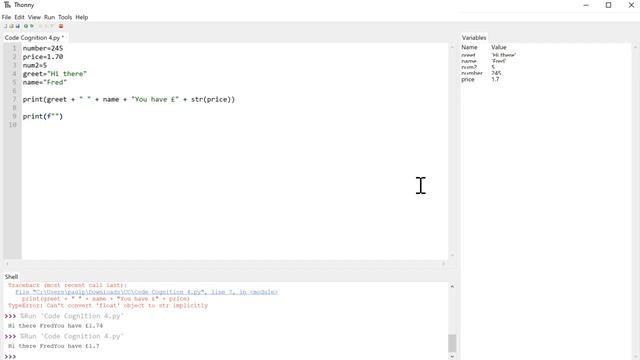Run current script with the green Run icon
640x360 pixels.
click(26, 26)
